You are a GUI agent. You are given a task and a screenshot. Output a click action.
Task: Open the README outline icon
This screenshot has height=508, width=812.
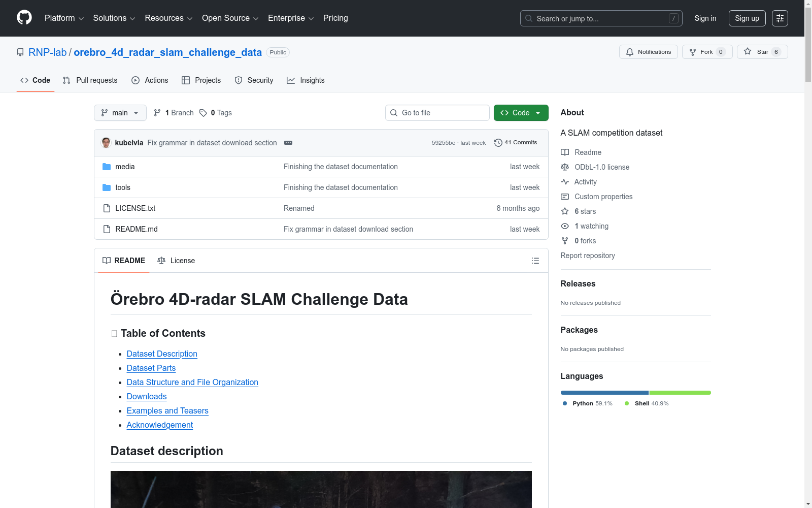pyautogui.click(x=535, y=261)
